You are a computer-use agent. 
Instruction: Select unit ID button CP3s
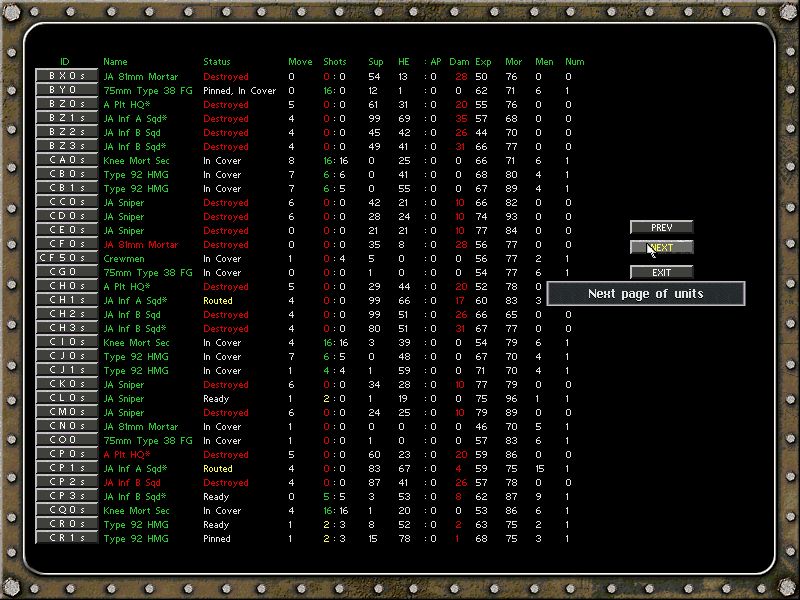click(x=66, y=496)
